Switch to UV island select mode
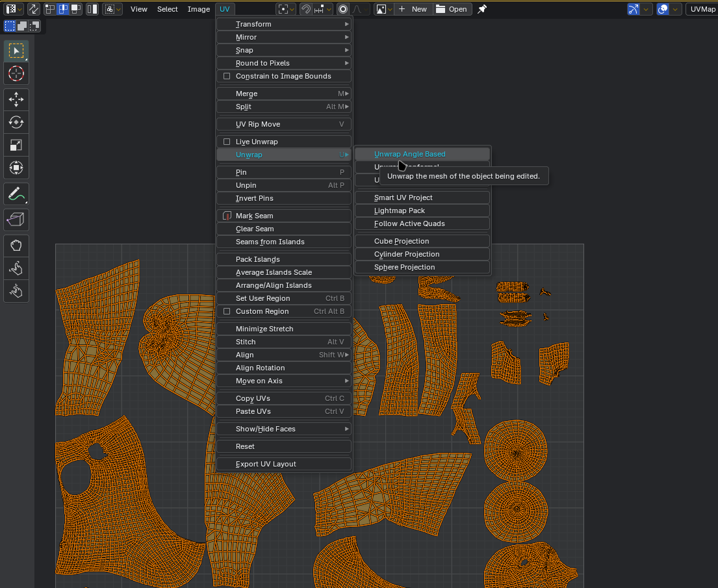This screenshot has width=718, height=588. coord(92,9)
